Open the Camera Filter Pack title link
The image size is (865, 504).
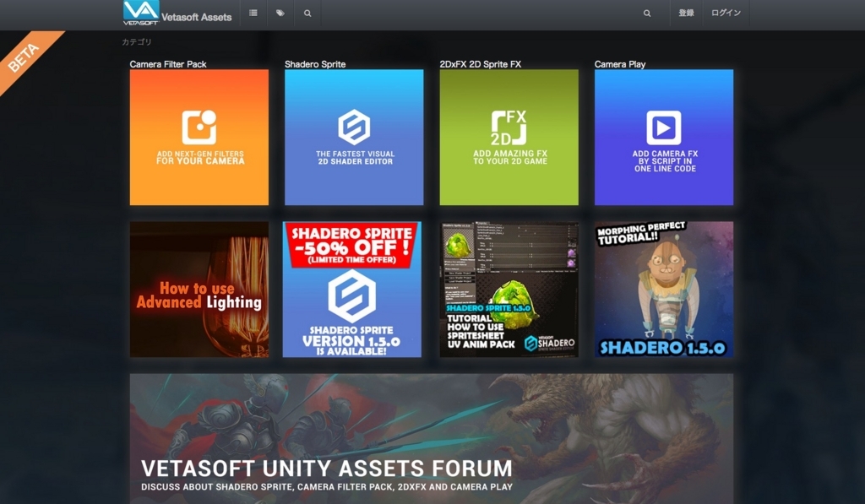168,64
